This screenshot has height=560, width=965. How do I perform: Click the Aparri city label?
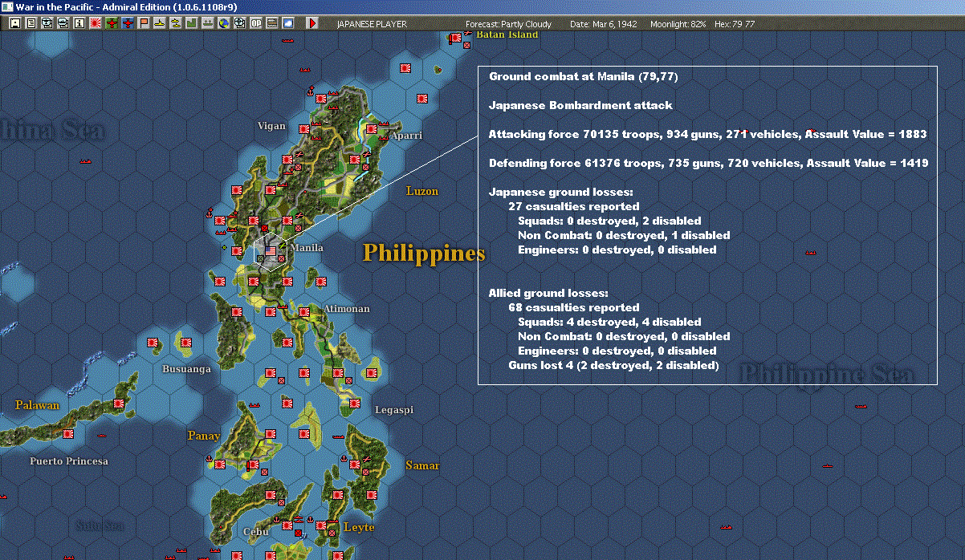(405, 136)
